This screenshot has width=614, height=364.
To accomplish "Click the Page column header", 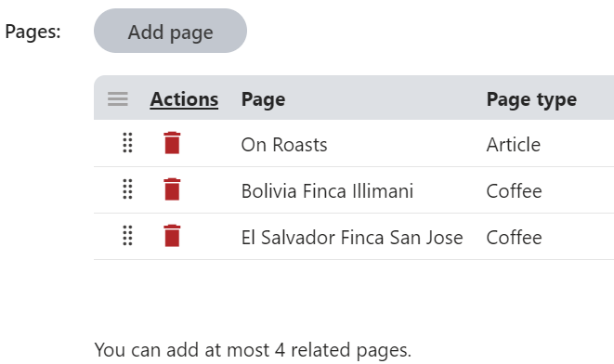I will [263, 99].
